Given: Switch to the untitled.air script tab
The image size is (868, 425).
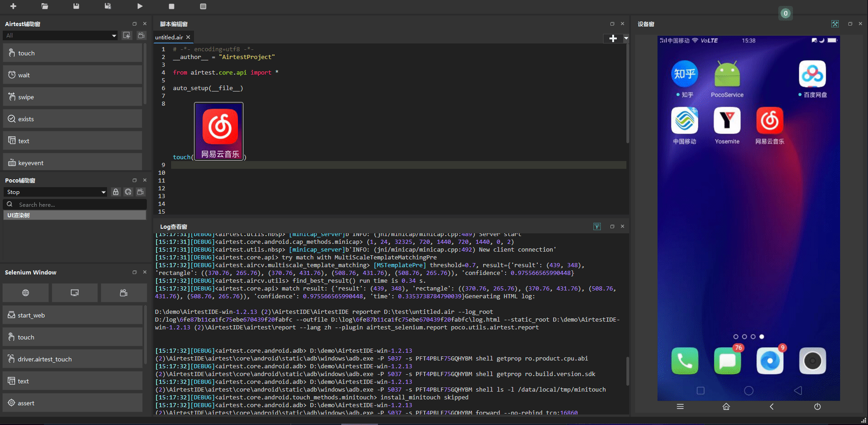Looking at the screenshot, I should tap(169, 38).
